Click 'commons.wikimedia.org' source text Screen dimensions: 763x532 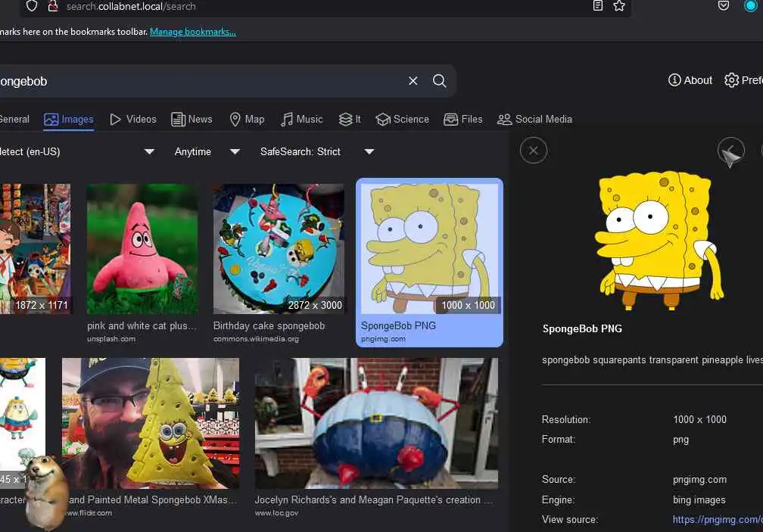(x=256, y=339)
